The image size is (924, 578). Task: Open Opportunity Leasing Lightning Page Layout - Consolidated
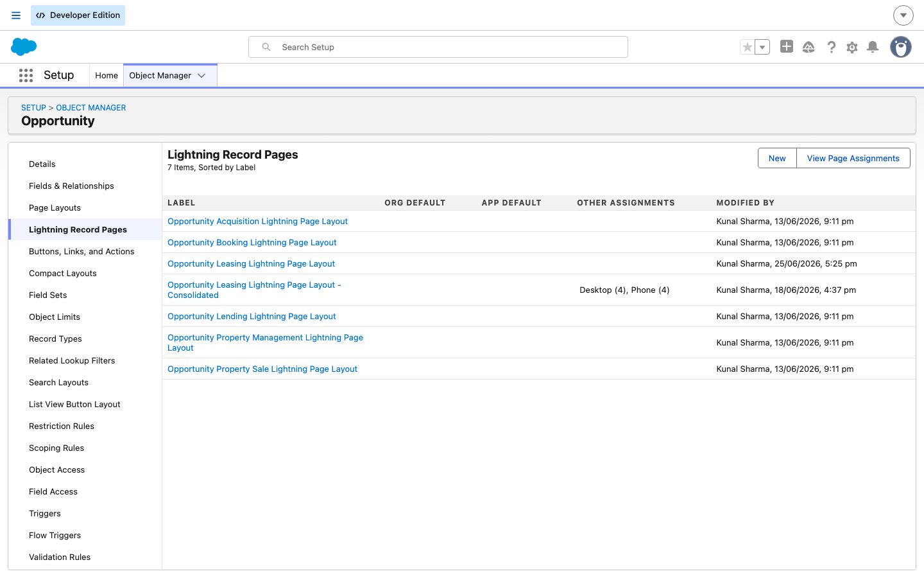click(255, 290)
